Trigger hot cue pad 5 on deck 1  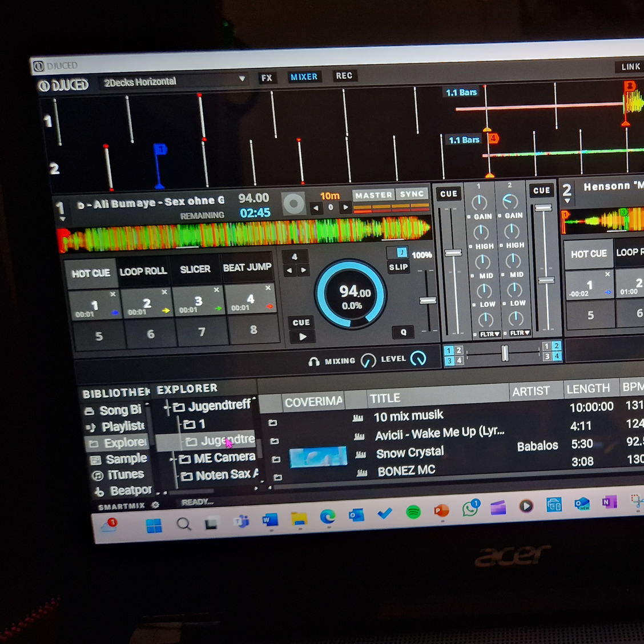click(99, 336)
